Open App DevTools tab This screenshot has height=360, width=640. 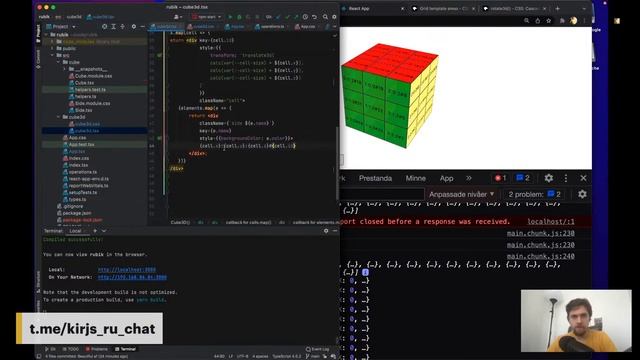(447, 178)
